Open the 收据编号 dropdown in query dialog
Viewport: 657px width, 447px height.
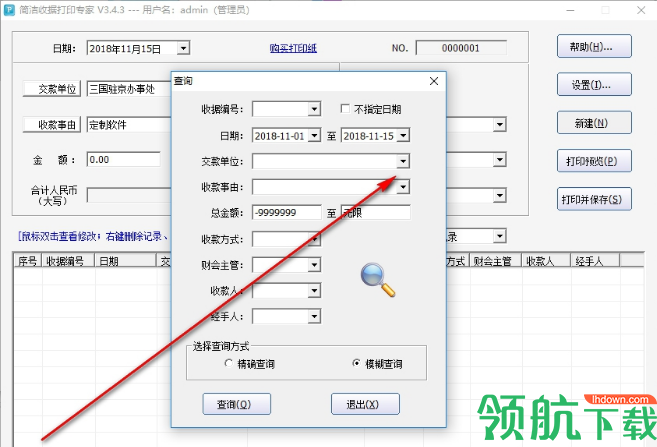pos(314,109)
